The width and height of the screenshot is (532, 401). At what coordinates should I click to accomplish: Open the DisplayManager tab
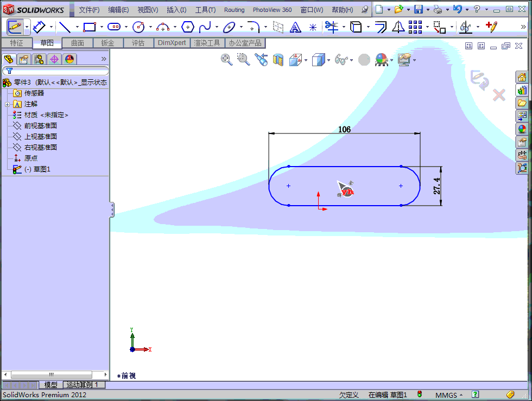point(69,59)
